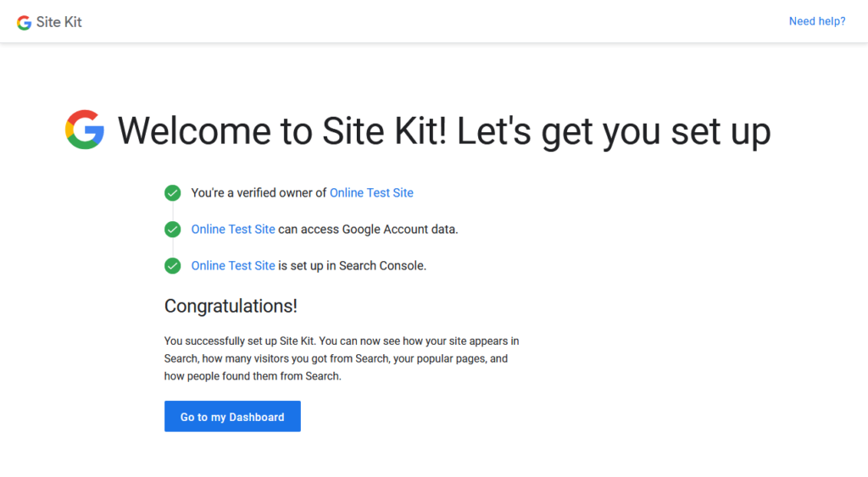
Task: Open Online Test Site link in verified owner line
Action: click(x=371, y=193)
